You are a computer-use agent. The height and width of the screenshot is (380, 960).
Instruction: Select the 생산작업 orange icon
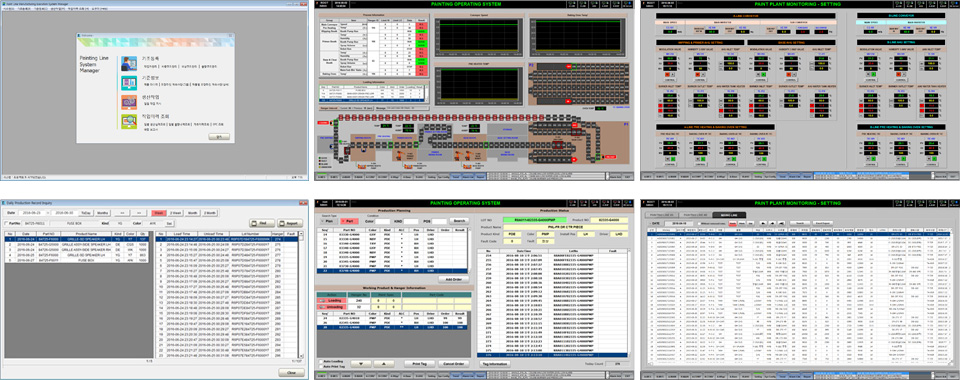(x=129, y=102)
